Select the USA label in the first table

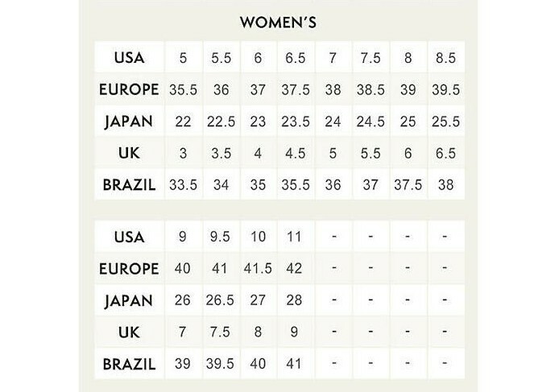tap(130, 60)
